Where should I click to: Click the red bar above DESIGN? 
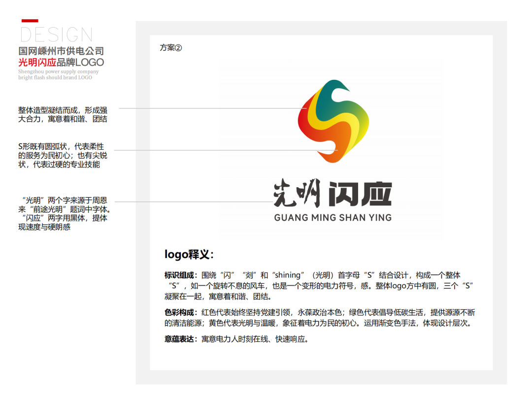click(30, 21)
